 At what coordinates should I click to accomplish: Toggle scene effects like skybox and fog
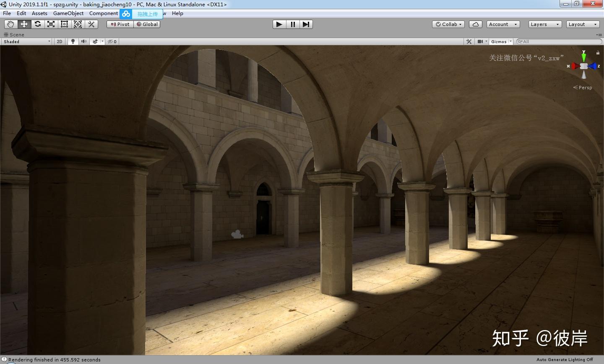(95, 41)
